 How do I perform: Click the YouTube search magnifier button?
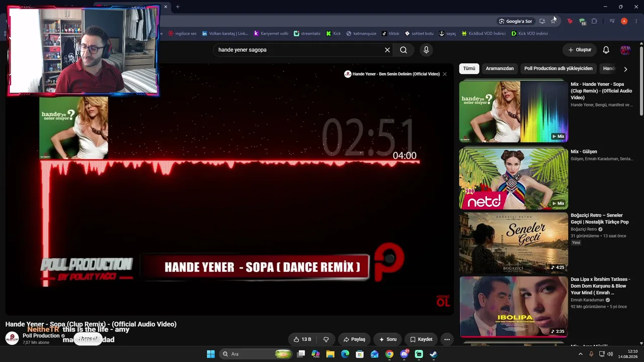[x=404, y=50]
